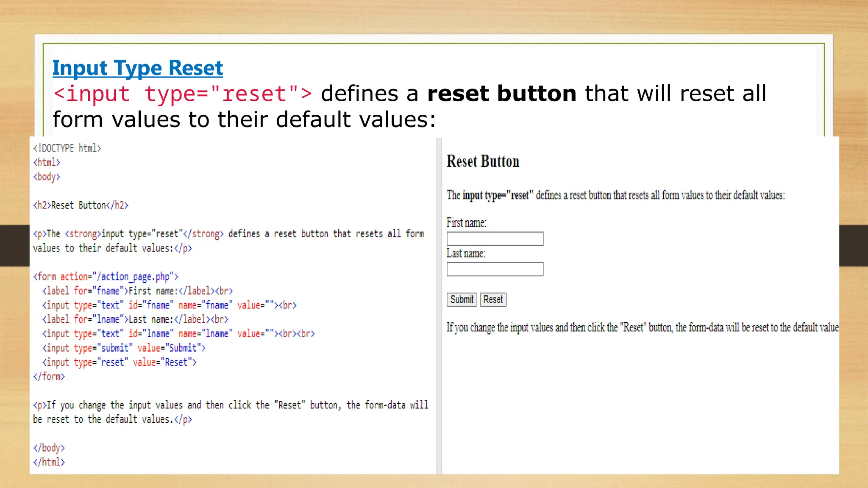Viewport: 868px width, 488px height.
Task: Click the <p>If you change code line
Action: (231, 412)
